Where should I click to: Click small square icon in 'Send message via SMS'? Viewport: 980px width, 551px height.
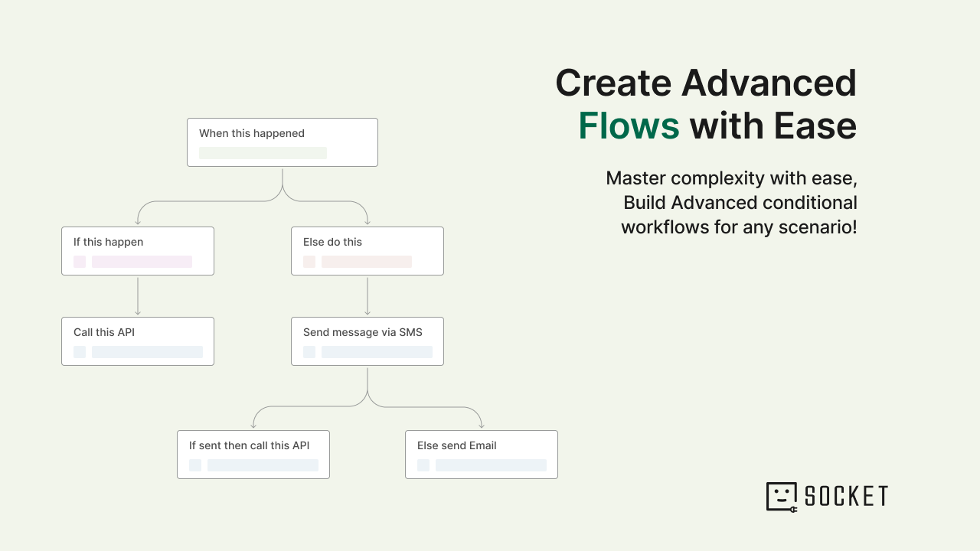(309, 352)
